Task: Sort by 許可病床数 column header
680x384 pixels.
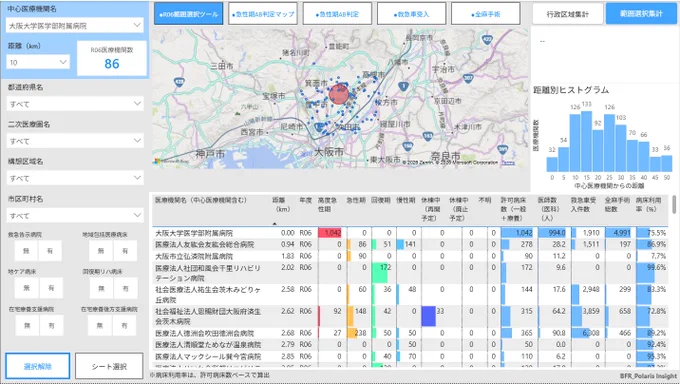Action: click(x=514, y=209)
